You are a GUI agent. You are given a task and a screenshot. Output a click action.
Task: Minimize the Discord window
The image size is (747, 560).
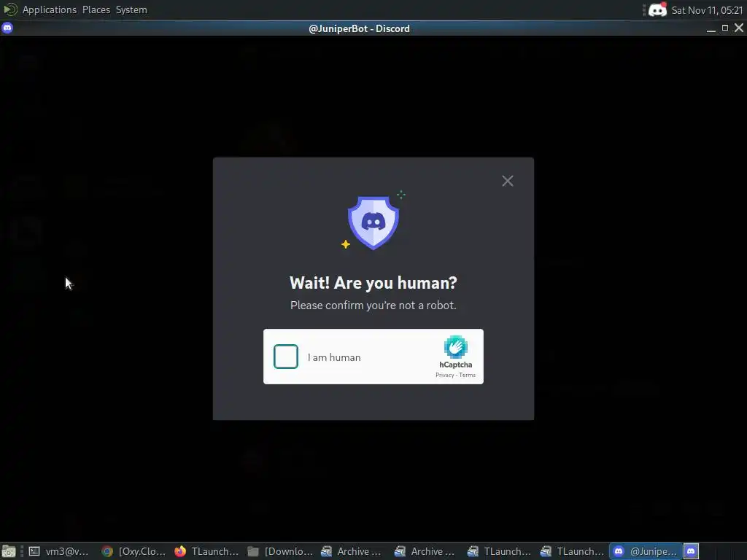click(711, 28)
